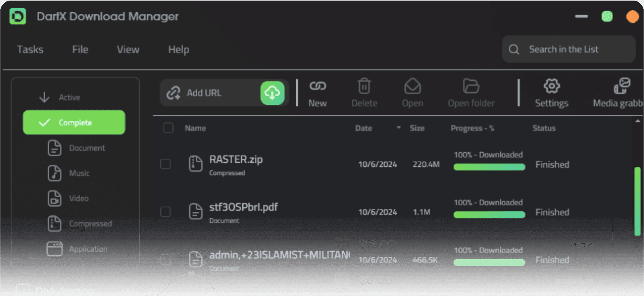
Task: Click the Delete toolbar icon
Action: pyautogui.click(x=364, y=87)
